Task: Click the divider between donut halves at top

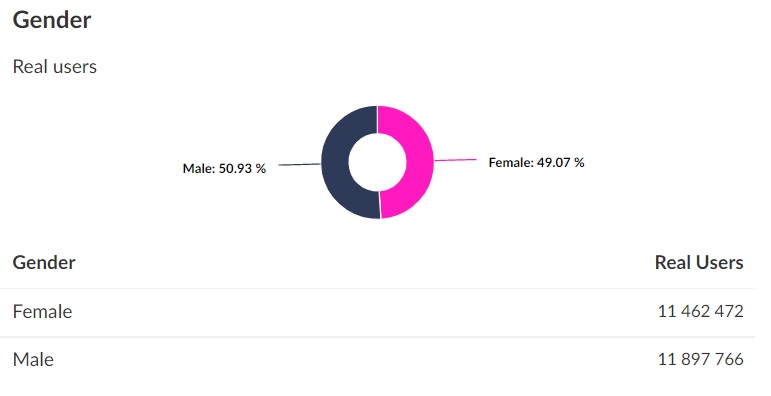Action: pyautogui.click(x=378, y=119)
